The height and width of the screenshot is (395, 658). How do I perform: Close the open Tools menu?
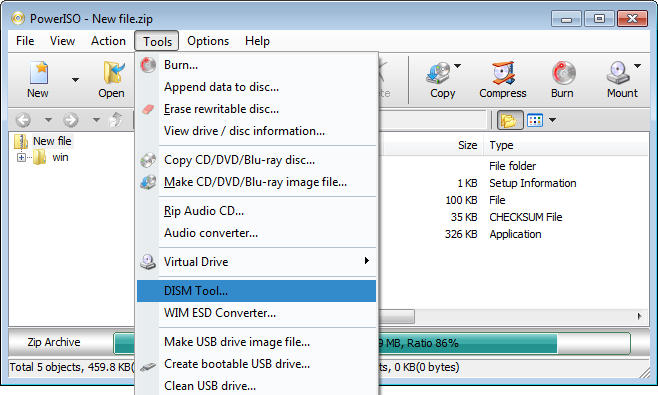point(157,41)
